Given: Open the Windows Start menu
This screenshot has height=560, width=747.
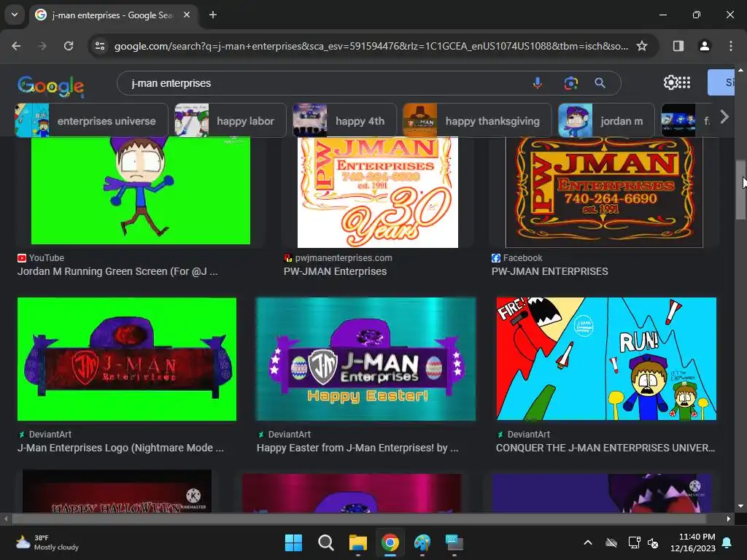Looking at the screenshot, I should coord(293,542).
